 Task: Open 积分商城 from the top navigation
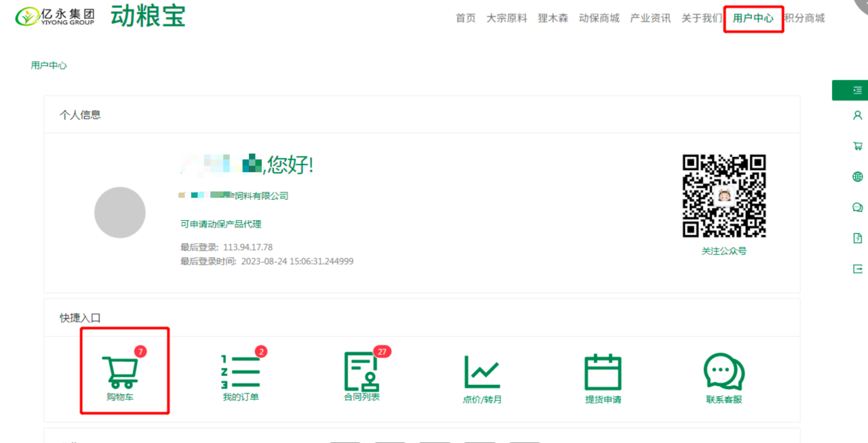pos(805,18)
